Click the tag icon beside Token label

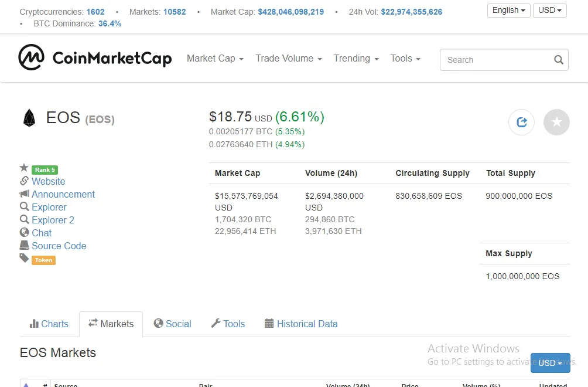pos(24,258)
